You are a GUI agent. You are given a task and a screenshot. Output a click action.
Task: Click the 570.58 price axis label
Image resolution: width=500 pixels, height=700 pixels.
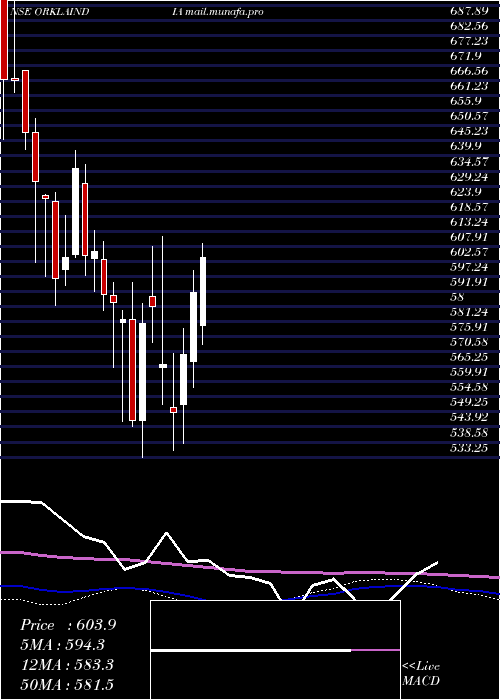(x=469, y=342)
